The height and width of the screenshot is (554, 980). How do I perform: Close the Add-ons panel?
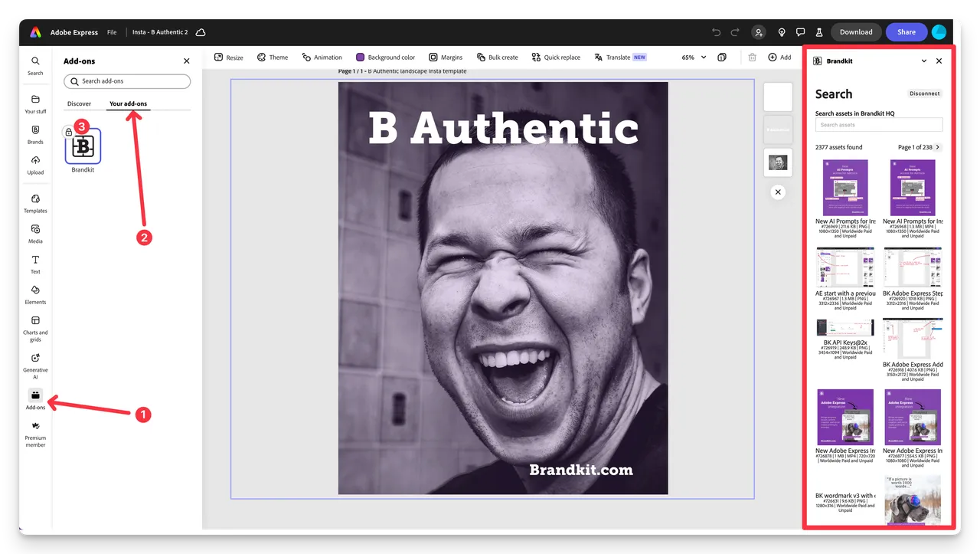click(187, 61)
